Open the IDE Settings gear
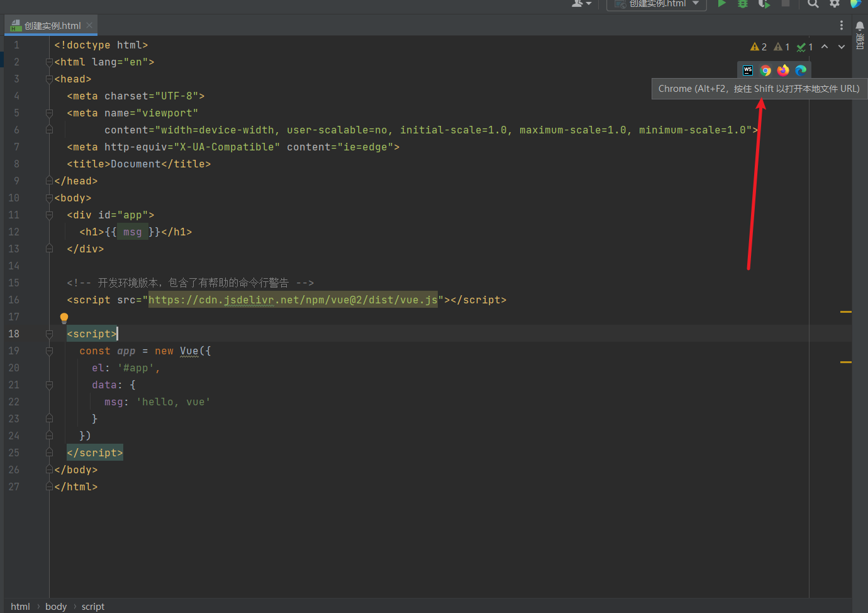This screenshot has height=613, width=868. 835,4
